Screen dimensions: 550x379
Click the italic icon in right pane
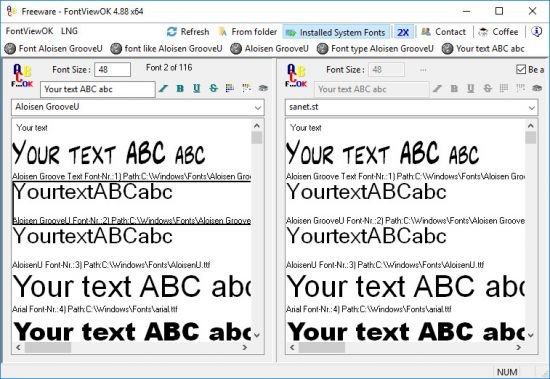point(437,88)
